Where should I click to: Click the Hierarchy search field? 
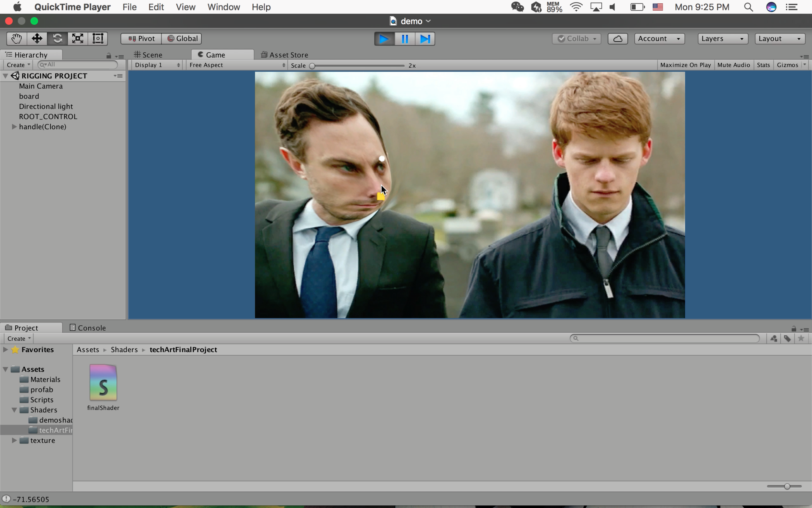point(78,64)
